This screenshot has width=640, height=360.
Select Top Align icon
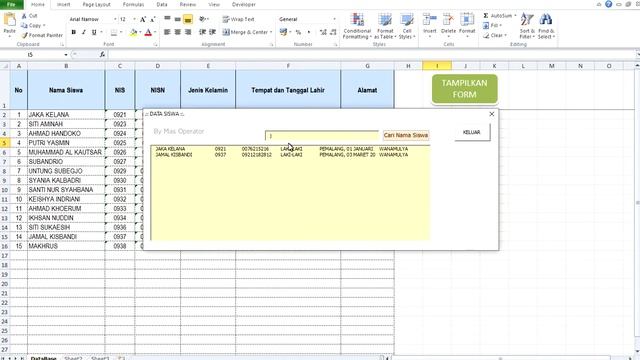click(x=167, y=19)
